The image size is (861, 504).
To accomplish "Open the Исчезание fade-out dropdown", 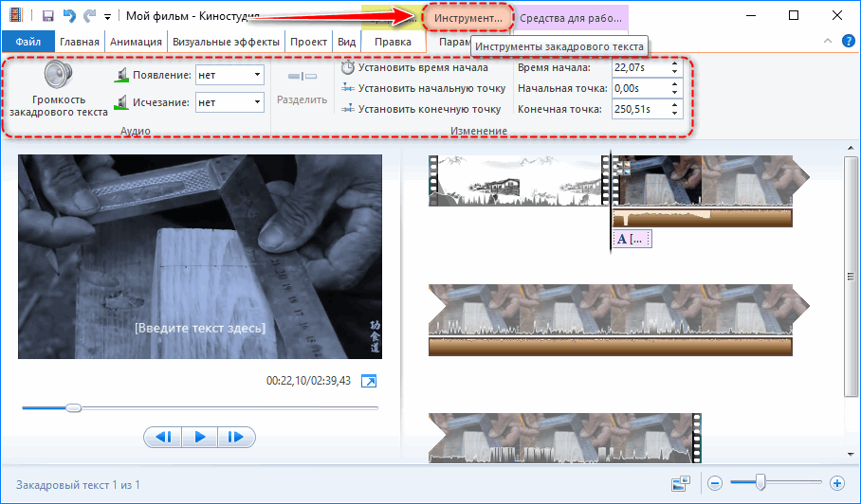I will tap(229, 102).
